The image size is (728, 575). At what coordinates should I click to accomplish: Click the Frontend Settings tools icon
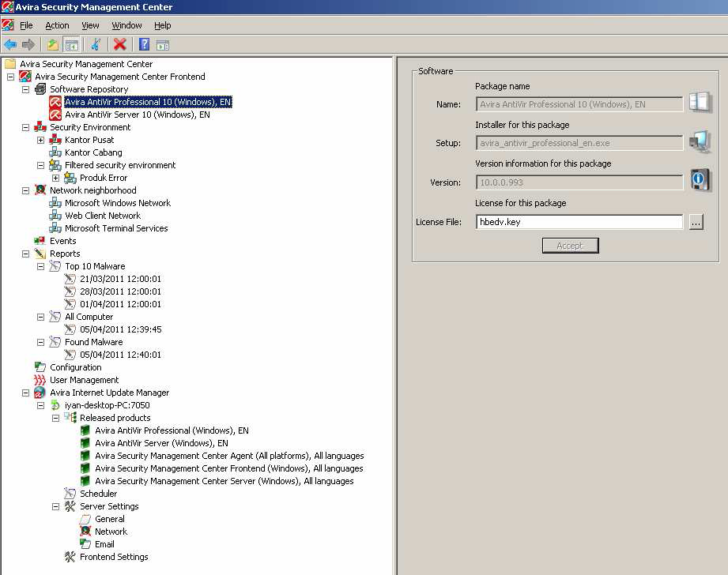[x=70, y=556]
